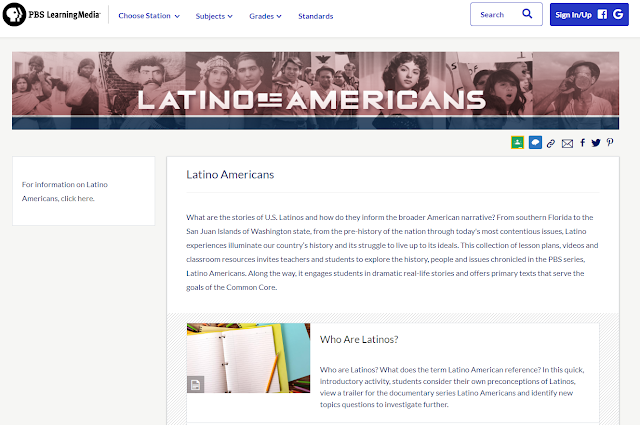The image size is (640, 425).
Task: Open the Who Are Latinos? title link
Action: pyautogui.click(x=359, y=340)
